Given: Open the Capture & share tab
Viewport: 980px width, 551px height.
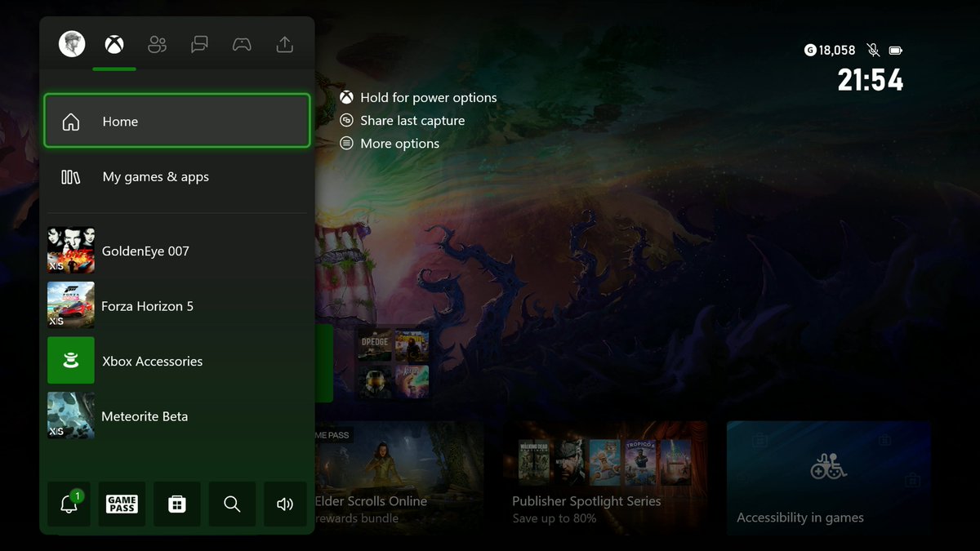Looking at the screenshot, I should click(x=284, y=45).
